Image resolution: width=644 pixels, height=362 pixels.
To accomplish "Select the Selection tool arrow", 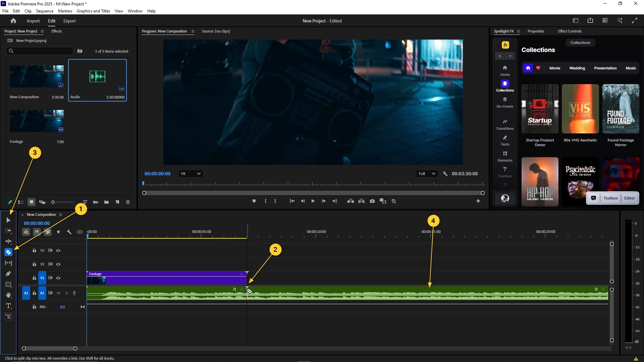I will coord(8,220).
